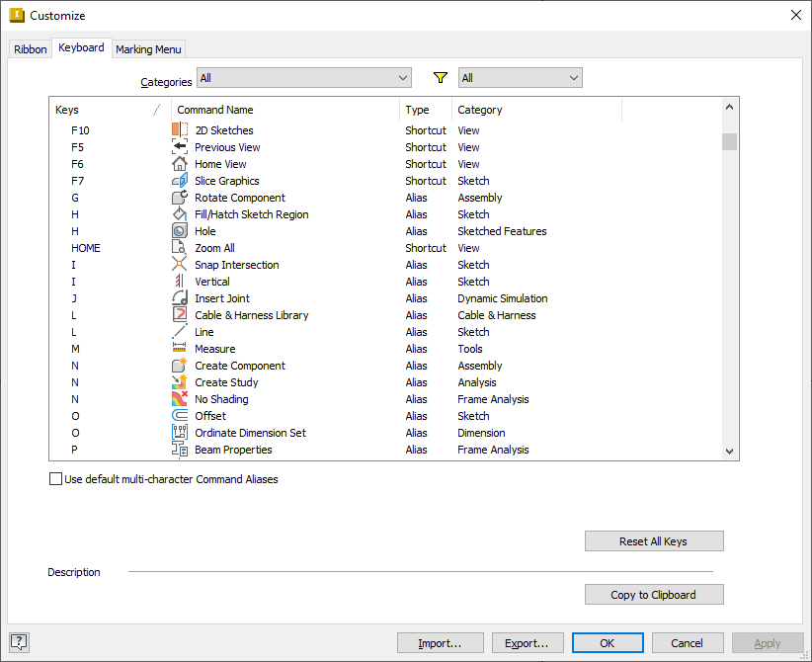The image size is (812, 662).
Task: Enable default multi-character Command Aliases
Action: tap(55, 479)
